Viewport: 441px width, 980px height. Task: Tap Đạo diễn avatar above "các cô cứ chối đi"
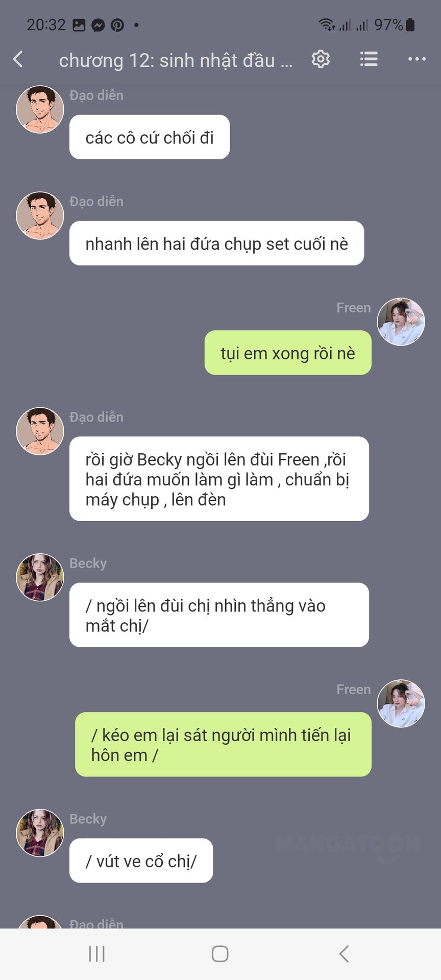coord(40,109)
